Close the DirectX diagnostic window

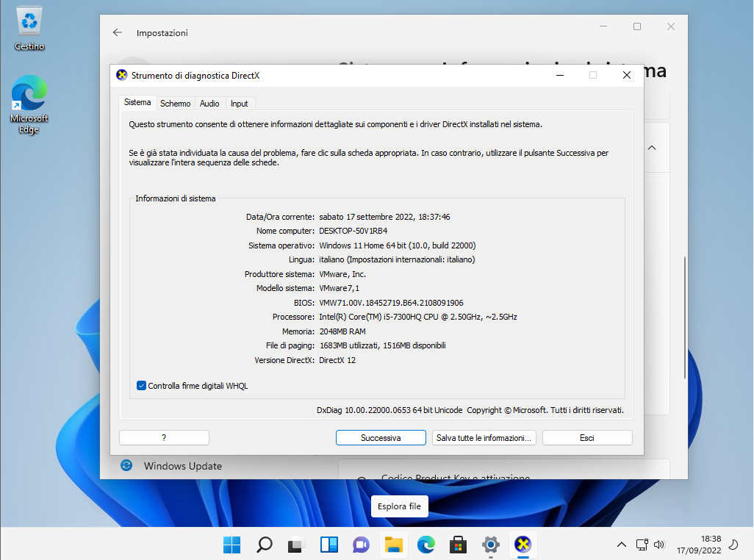[627, 75]
